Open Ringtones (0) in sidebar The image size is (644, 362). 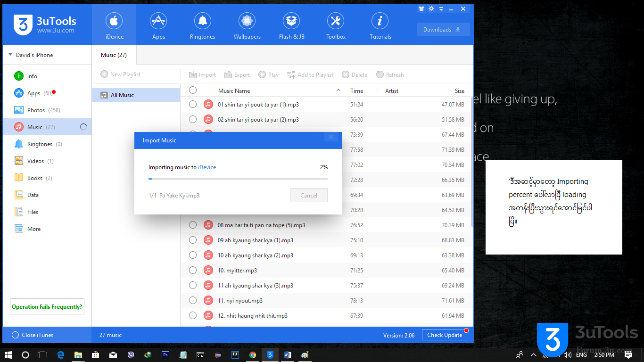pyautogui.click(x=47, y=144)
